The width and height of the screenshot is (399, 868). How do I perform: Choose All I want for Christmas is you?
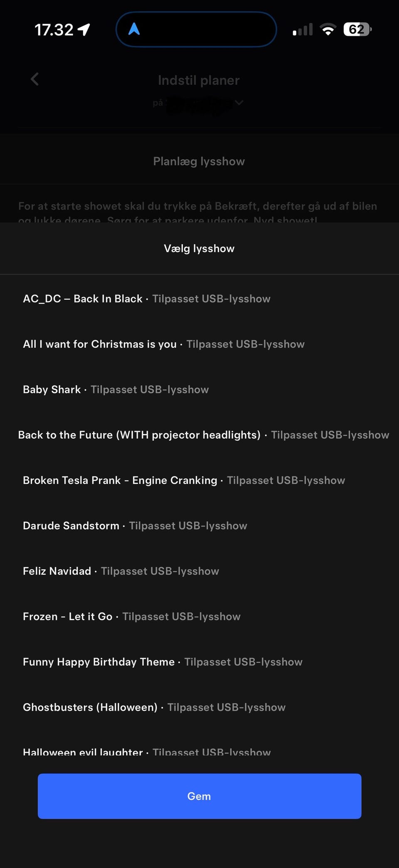(x=164, y=344)
